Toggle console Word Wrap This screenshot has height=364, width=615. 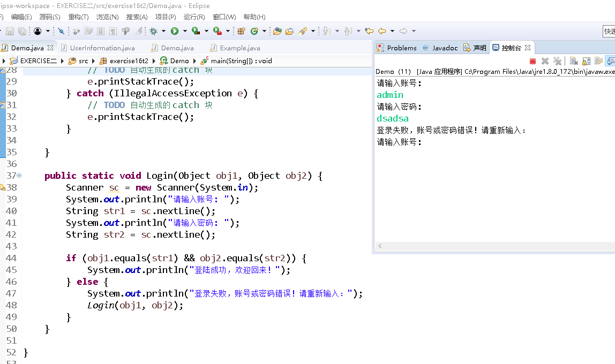pos(598,61)
